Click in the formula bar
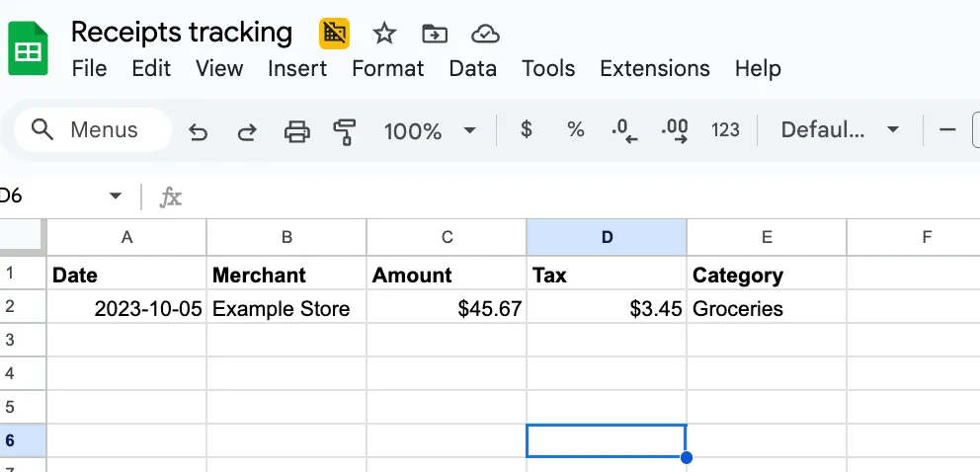This screenshot has height=472, width=980. click(x=581, y=197)
